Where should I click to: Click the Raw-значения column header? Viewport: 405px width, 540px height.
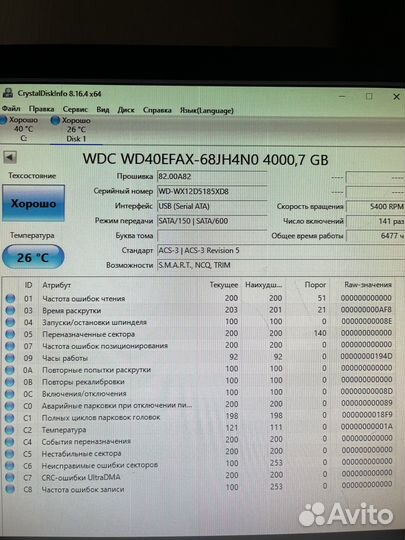pyautogui.click(x=368, y=284)
